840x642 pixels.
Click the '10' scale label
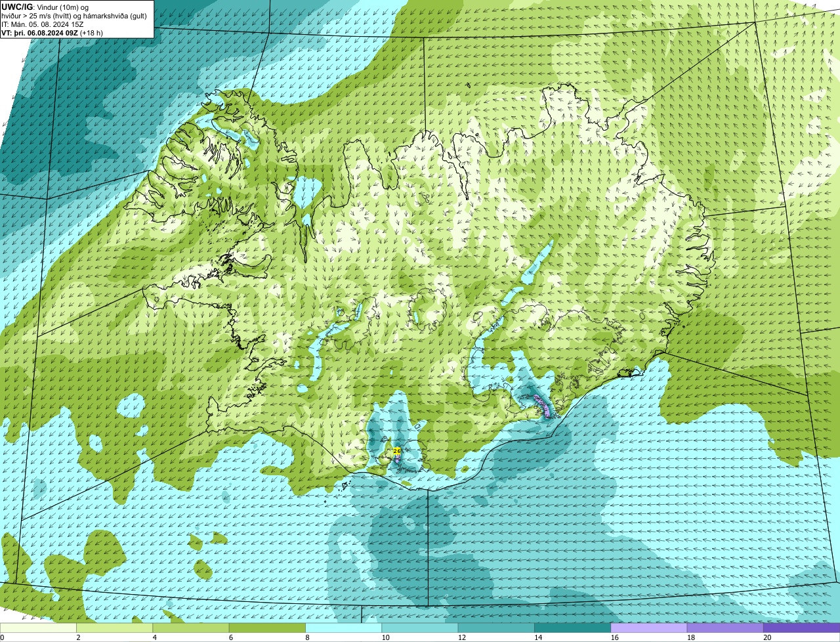point(385,637)
